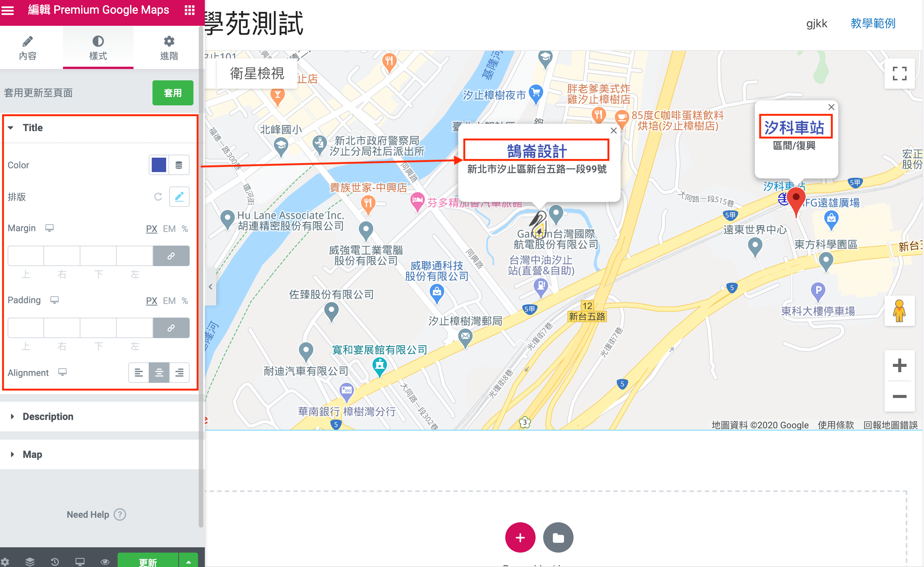Add new section with pink plus button
This screenshot has height=567, width=924.
click(x=520, y=537)
